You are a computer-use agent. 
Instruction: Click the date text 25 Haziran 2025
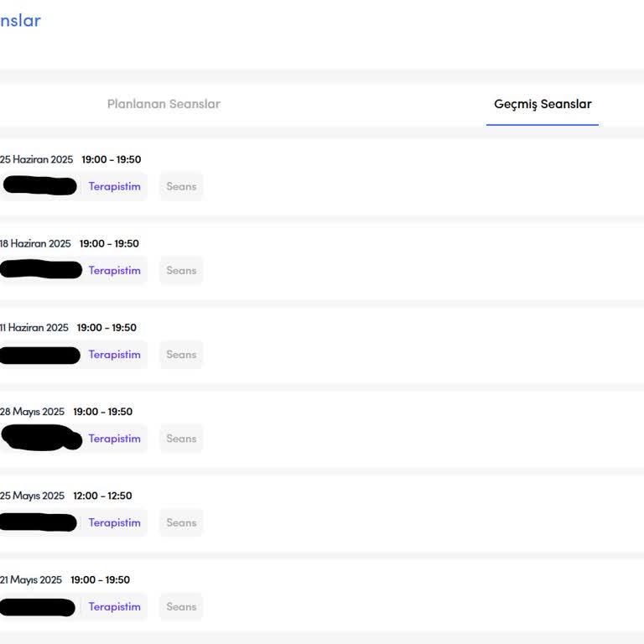click(36, 159)
